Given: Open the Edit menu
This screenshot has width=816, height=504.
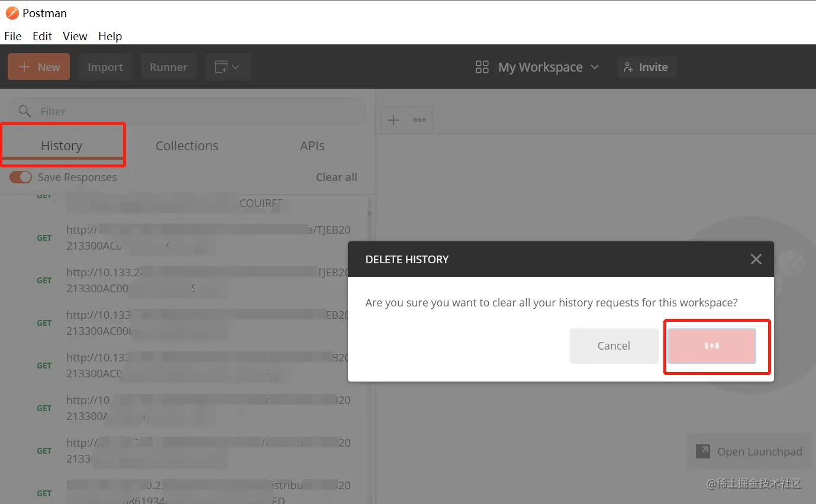Looking at the screenshot, I should coord(42,36).
